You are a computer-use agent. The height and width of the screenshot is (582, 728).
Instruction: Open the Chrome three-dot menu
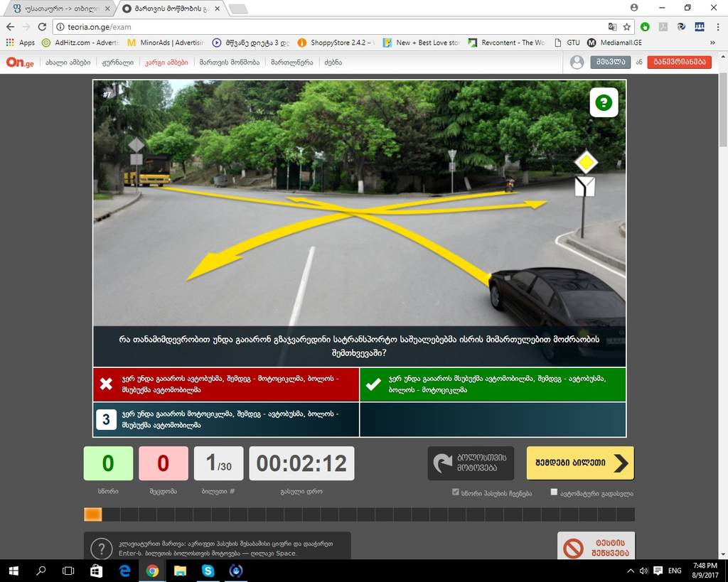(x=718, y=27)
